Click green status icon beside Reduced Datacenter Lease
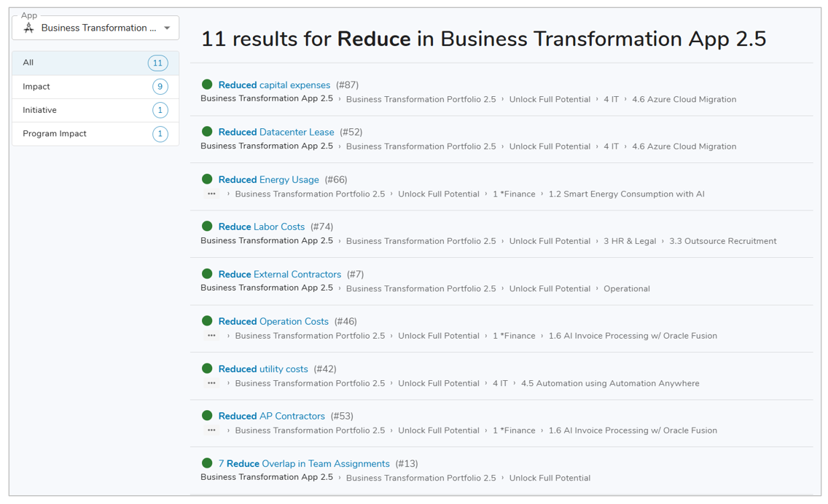 [207, 132]
